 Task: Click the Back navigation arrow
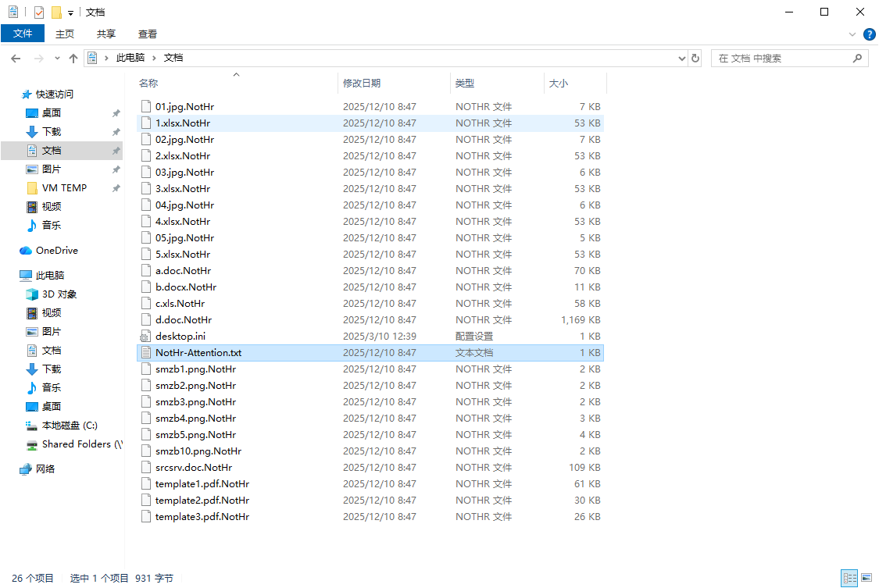click(16, 59)
